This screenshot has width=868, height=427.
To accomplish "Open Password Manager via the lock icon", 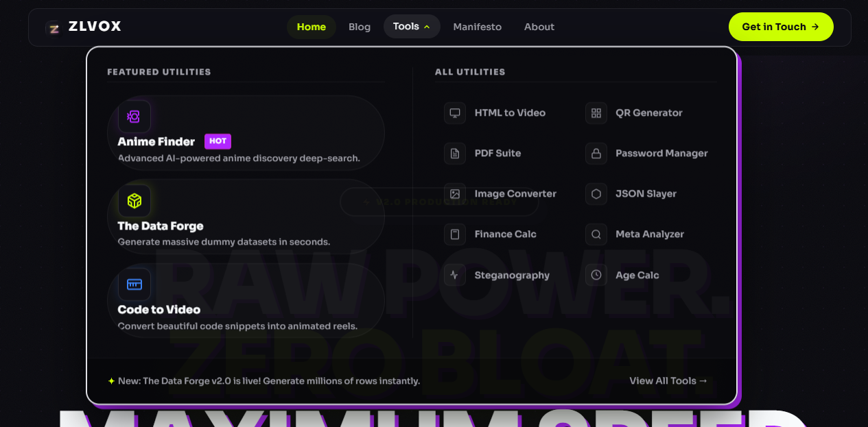I will click(596, 153).
